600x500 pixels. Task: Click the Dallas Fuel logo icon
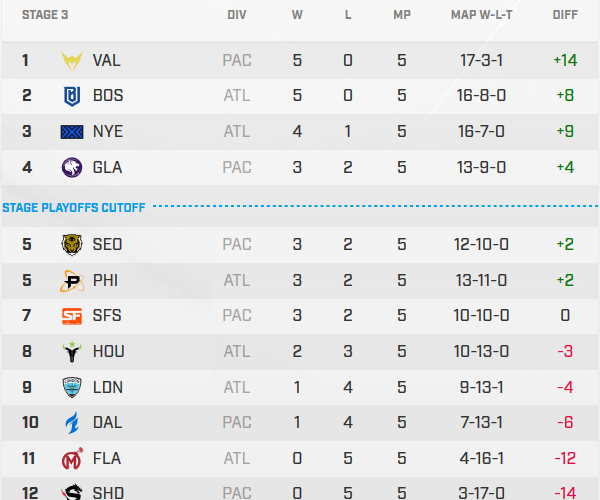[73, 423]
